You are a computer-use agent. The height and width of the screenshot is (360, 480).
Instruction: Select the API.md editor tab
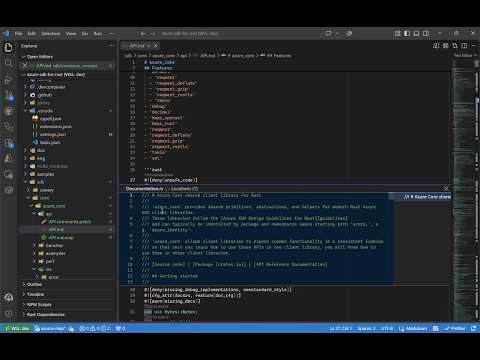(x=137, y=46)
